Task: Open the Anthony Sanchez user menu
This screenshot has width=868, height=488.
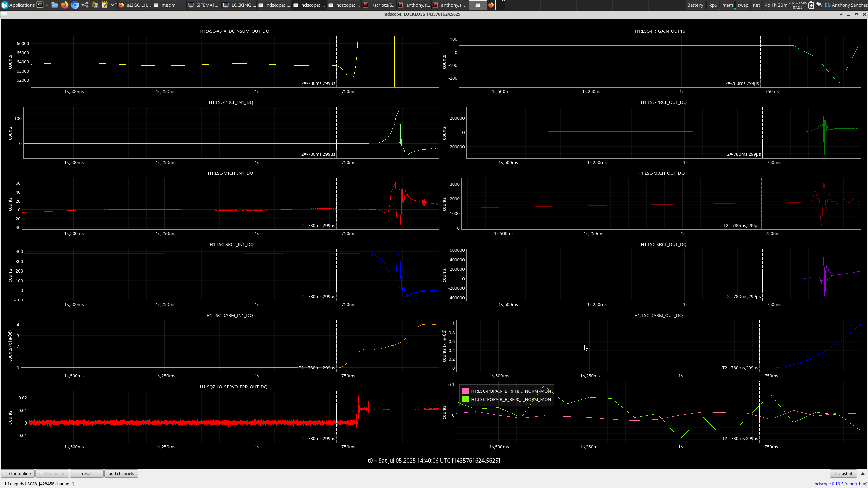Action: 850,5
